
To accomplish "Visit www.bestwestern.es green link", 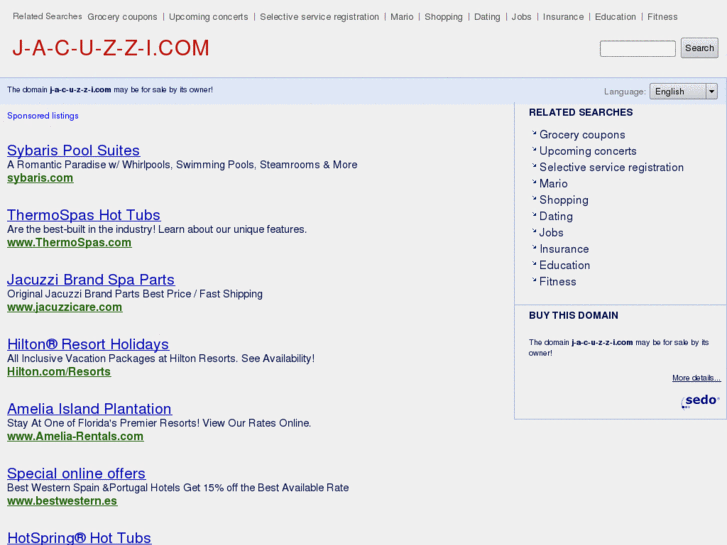I will click(62, 501).
